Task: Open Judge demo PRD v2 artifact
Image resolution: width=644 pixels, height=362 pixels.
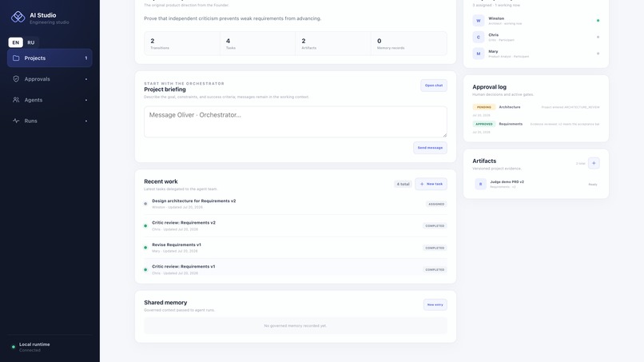Action: pyautogui.click(x=536, y=184)
